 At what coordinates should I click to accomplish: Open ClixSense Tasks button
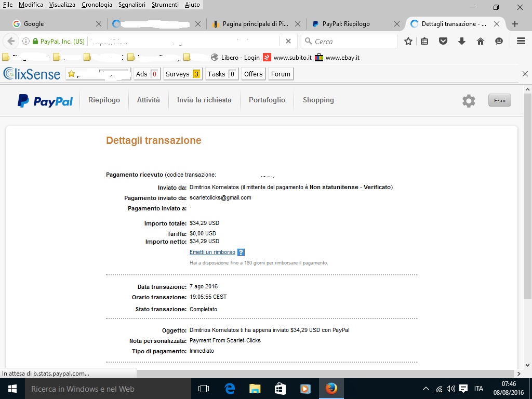point(222,74)
